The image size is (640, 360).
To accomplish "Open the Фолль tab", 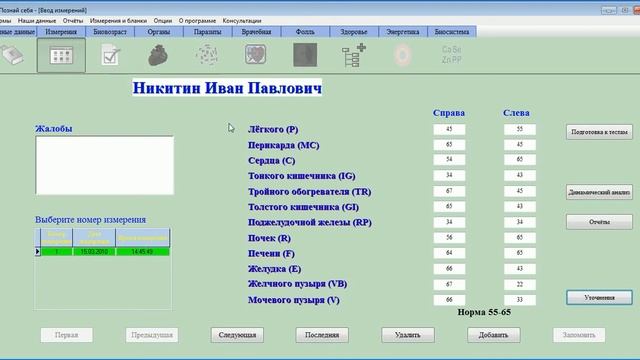I will [x=305, y=31].
